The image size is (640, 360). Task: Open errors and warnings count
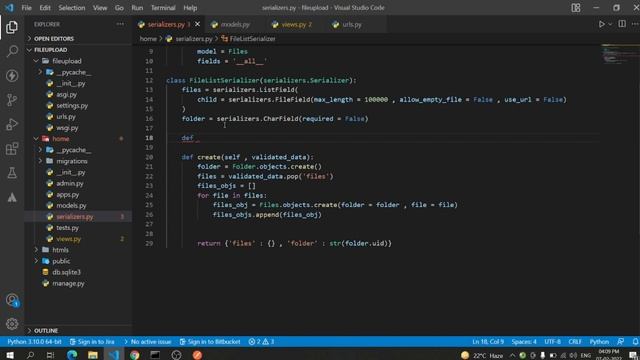(261, 342)
